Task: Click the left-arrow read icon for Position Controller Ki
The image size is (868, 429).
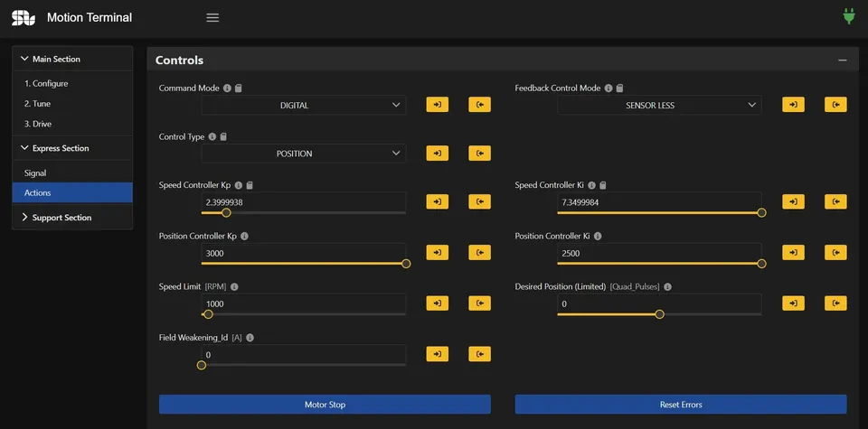Action: (835, 253)
